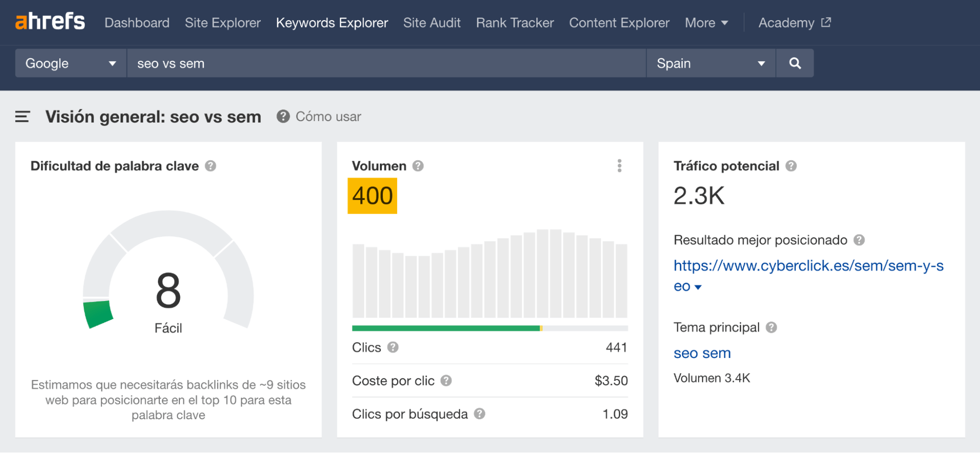980x453 pixels.
Task: Click inside the keyword search input field
Action: (x=343, y=63)
